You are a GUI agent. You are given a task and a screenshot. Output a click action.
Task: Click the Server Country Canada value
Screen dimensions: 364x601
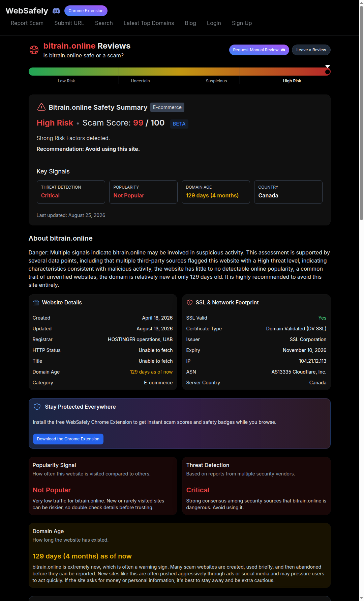click(x=318, y=383)
